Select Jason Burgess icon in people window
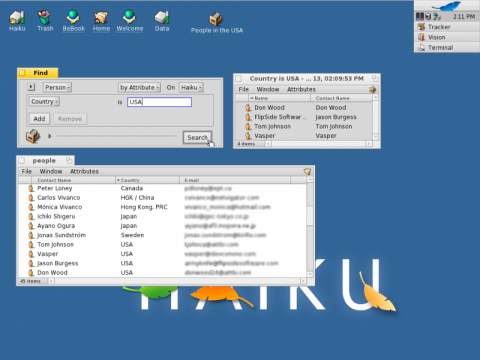 click(31, 263)
